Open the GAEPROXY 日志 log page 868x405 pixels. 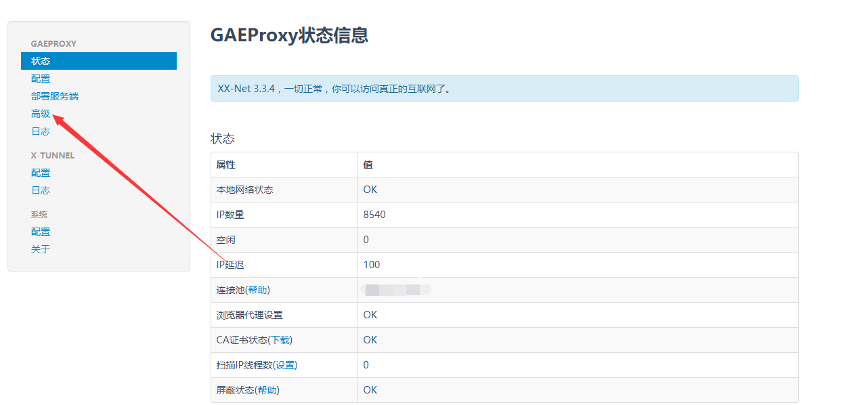click(x=39, y=131)
